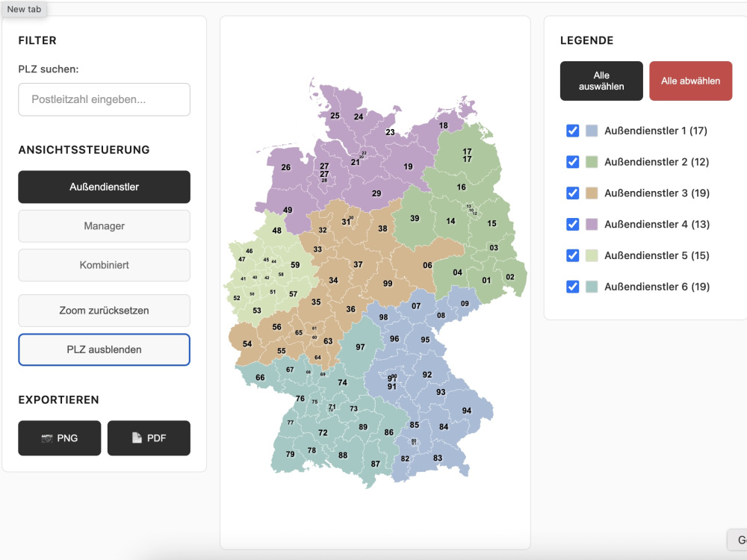Click map region labeled 06
Image resolution: width=747 pixels, height=560 pixels.
tap(427, 265)
